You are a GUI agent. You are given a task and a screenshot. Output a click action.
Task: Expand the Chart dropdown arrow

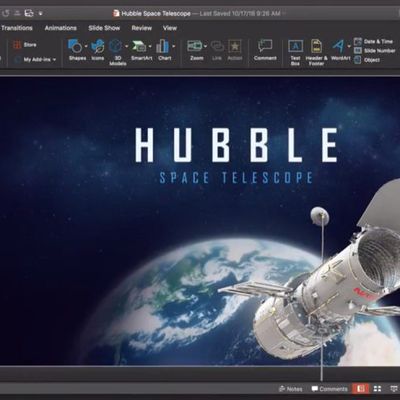pos(173,46)
